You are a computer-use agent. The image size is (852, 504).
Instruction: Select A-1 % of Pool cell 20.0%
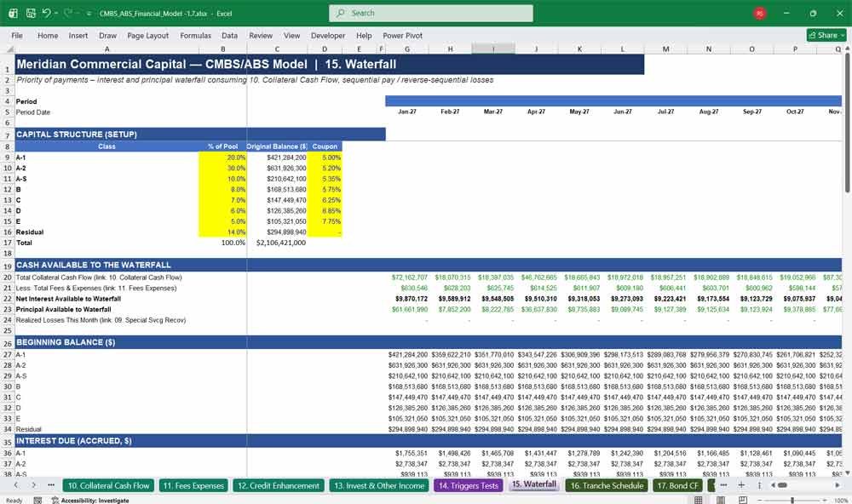(x=222, y=157)
